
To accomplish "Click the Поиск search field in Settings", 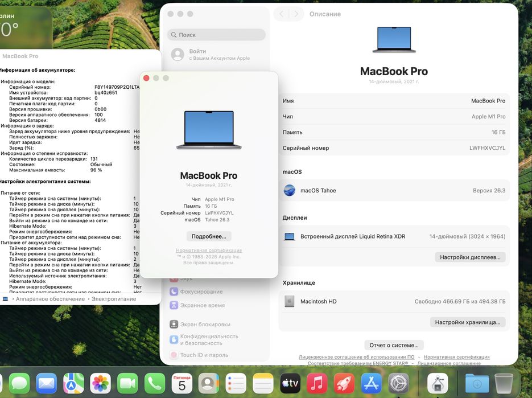I will pyautogui.click(x=216, y=35).
